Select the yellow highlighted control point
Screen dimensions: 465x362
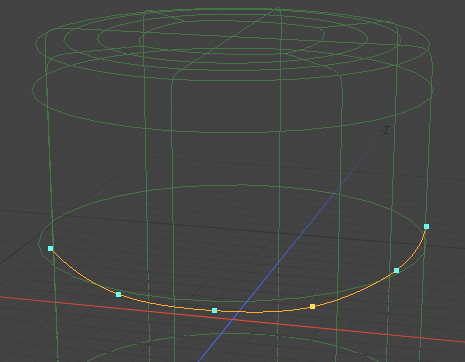coord(312,306)
